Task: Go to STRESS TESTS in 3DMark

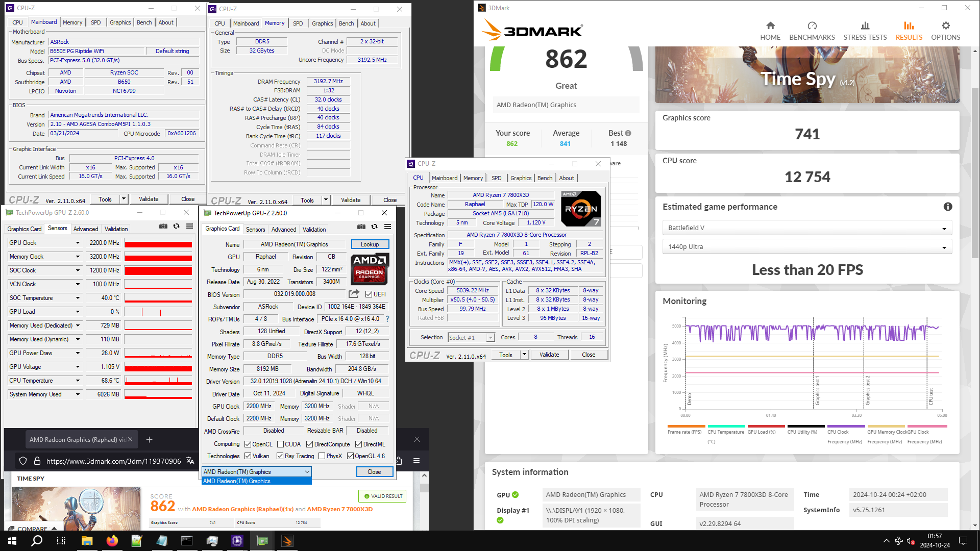Action: coord(865,31)
